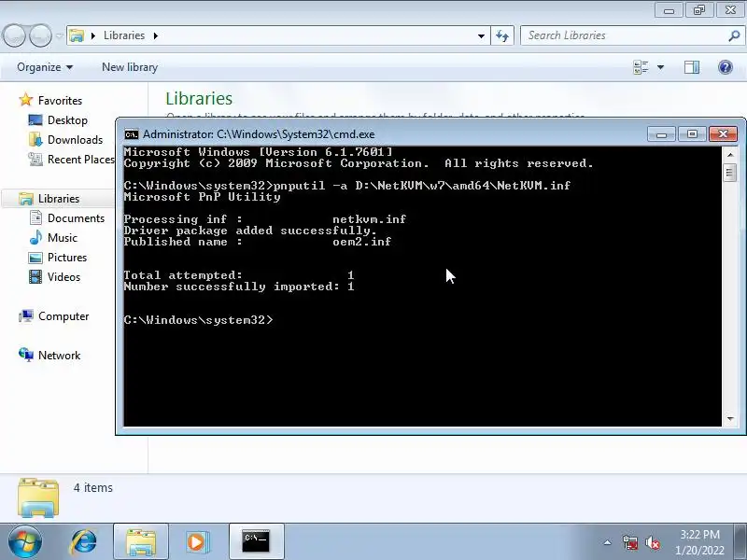Click cmd.exe title bar icon
The image size is (747, 560).
(131, 134)
